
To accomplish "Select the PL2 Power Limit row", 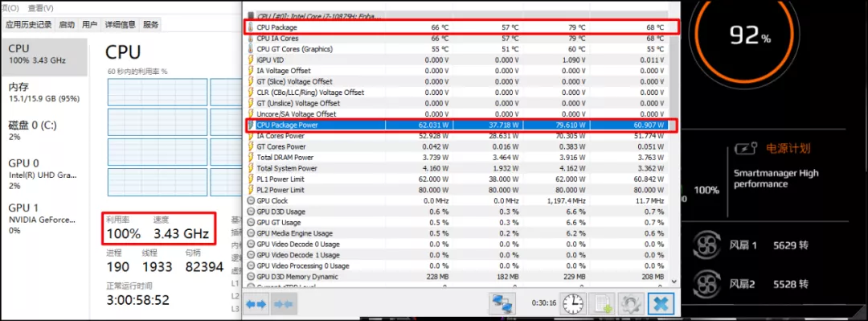I will click(x=457, y=190).
